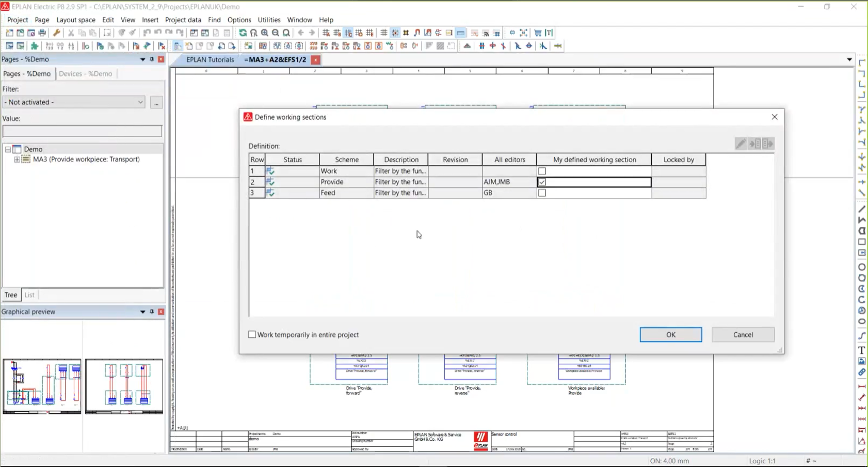
Task: Switch to the Devices - %Demo tab
Action: coord(86,73)
